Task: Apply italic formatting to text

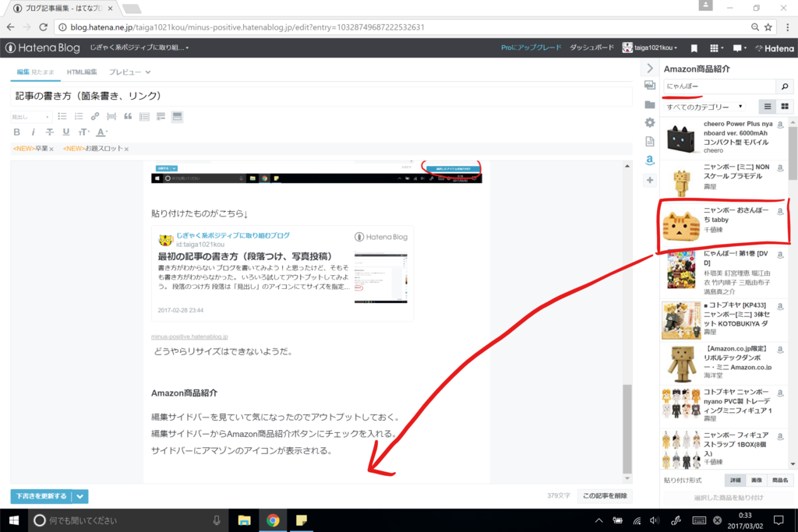Action: [x=33, y=132]
